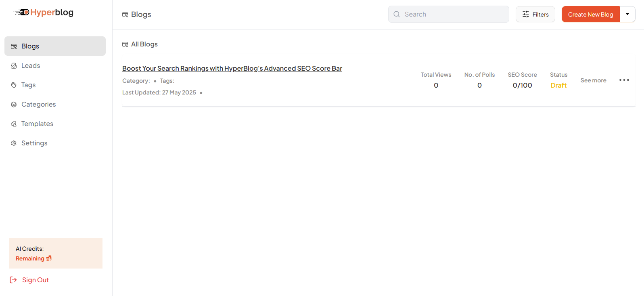Click Last Updated: 27 May 2025 text

point(159,92)
